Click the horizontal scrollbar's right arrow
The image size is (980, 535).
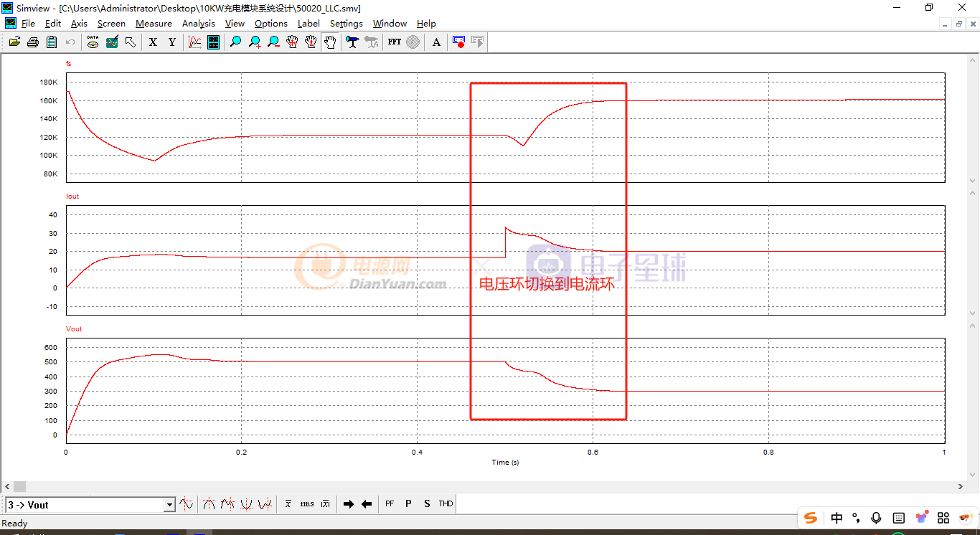pos(961,487)
